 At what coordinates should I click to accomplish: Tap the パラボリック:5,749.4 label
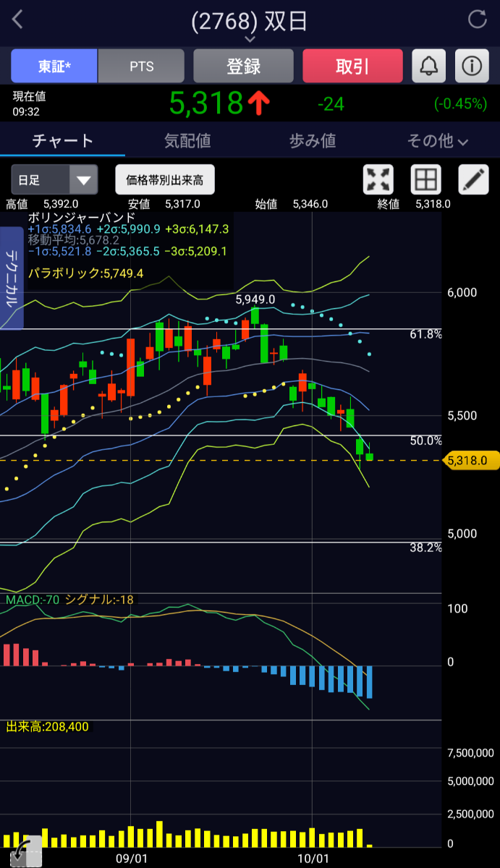(85, 273)
